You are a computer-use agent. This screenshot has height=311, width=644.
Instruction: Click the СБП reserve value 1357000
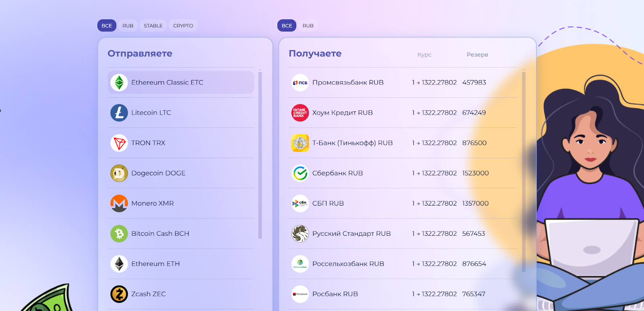[475, 203]
